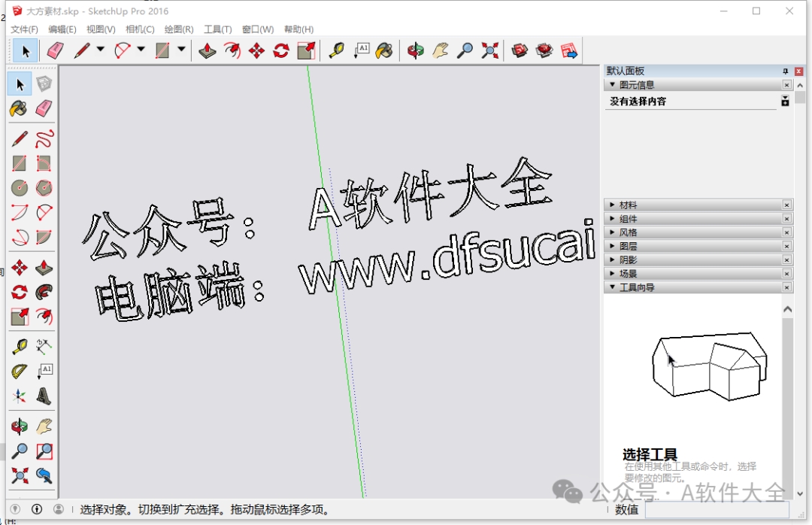Activate Push/Pull tool in the top toolbar
Screen dimensions: 812x525
[208, 50]
